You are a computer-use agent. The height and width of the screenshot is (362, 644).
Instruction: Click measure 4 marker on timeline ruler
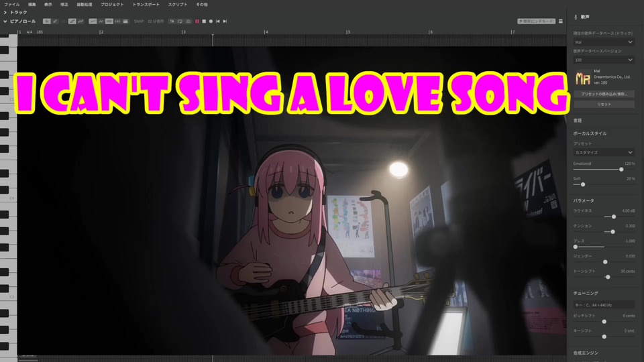point(266,32)
